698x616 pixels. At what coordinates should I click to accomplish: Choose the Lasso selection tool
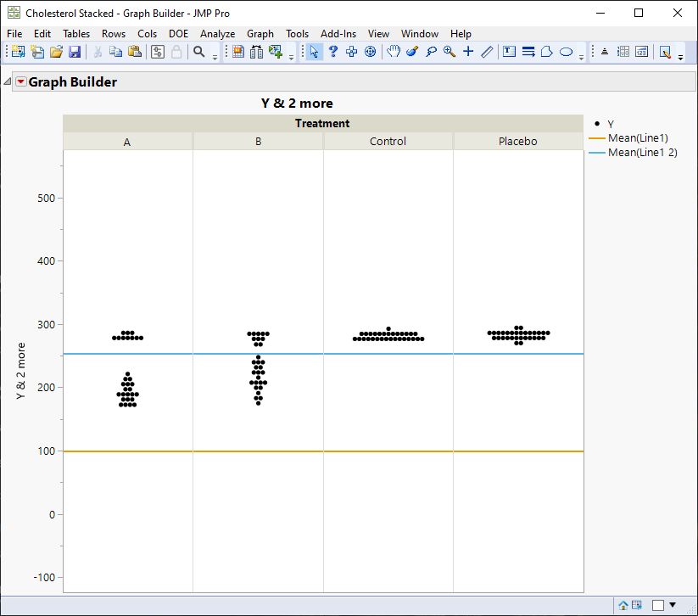[x=431, y=52]
